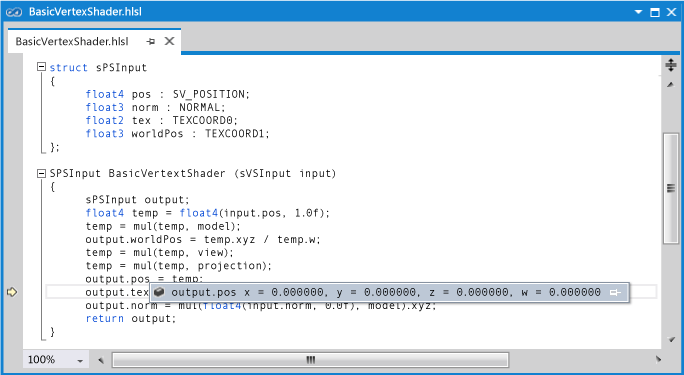Collapse the struct sPSInput block
Image resolution: width=684 pixels, height=375 pixels.
pos(41,67)
